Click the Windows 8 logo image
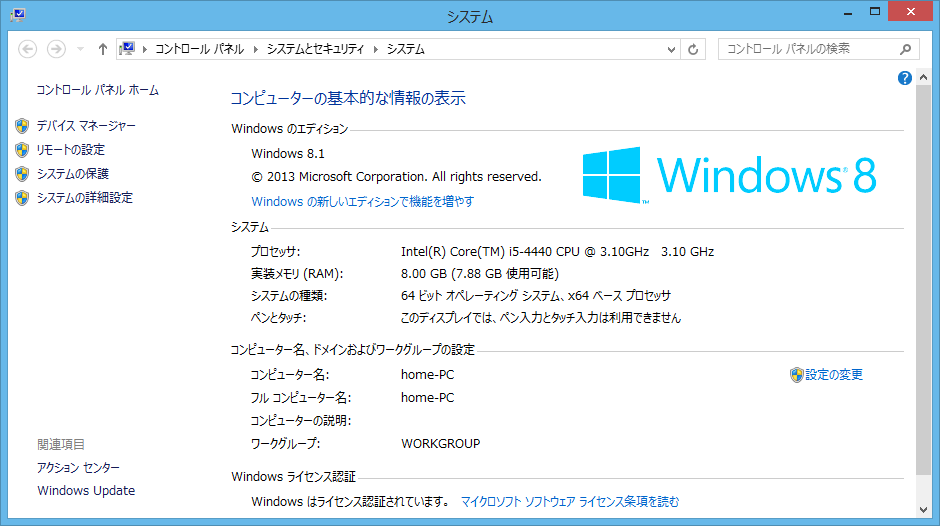Image resolution: width=940 pixels, height=526 pixels. click(x=730, y=175)
